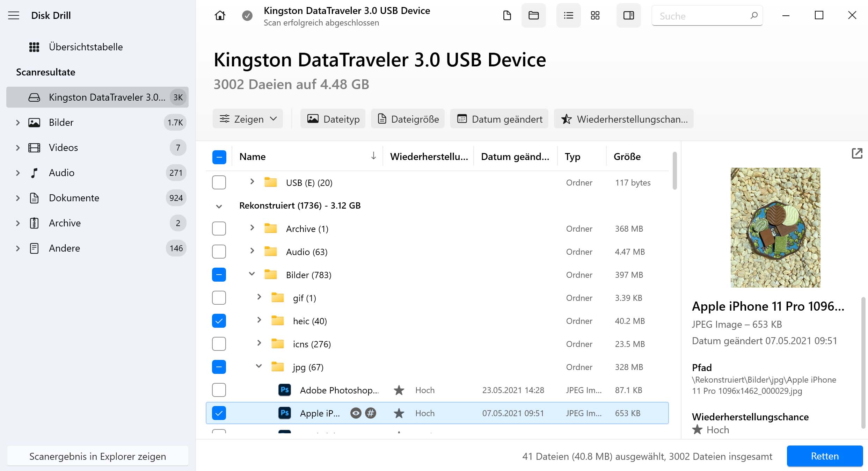
Task: Click the preview eye icon on Apple iP... row
Action: point(356,413)
